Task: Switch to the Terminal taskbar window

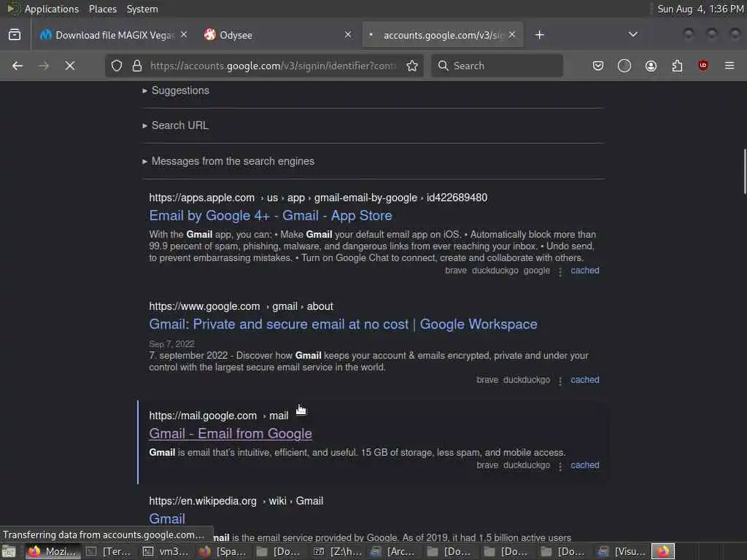Action: [109, 551]
